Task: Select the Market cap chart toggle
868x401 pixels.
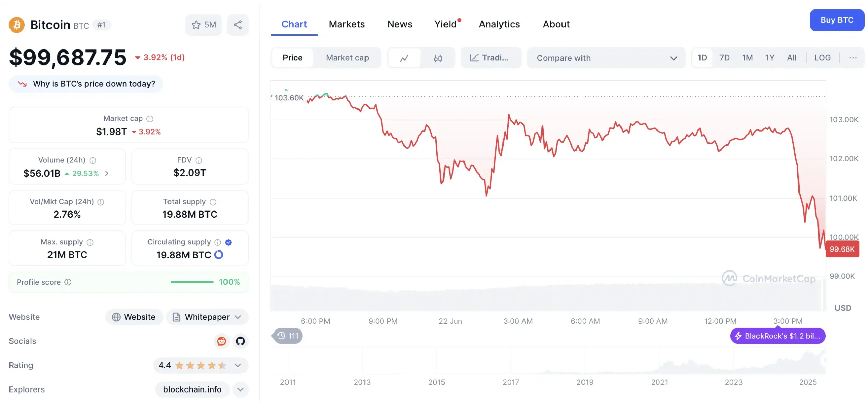Action: 347,58
